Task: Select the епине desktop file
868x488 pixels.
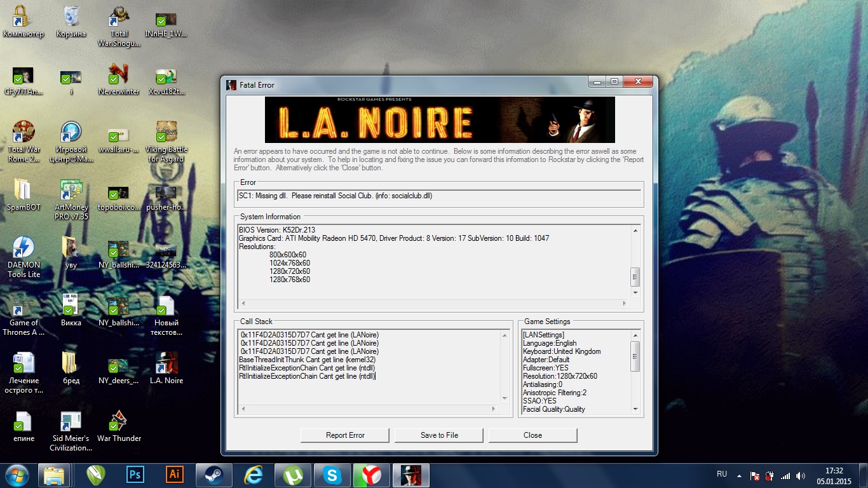Action: coord(24,426)
